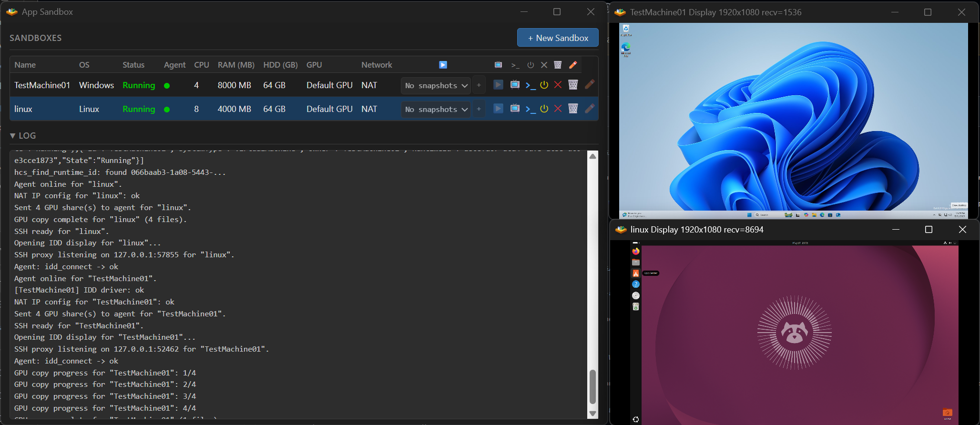Select the TestMachine01 name cell
The width and height of the screenshot is (980, 425).
pyautogui.click(x=42, y=85)
